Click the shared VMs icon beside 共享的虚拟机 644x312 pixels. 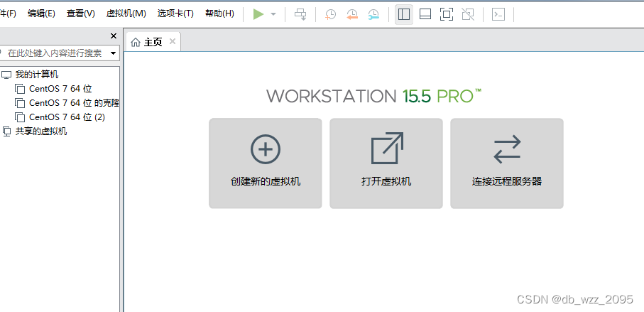pos(6,131)
